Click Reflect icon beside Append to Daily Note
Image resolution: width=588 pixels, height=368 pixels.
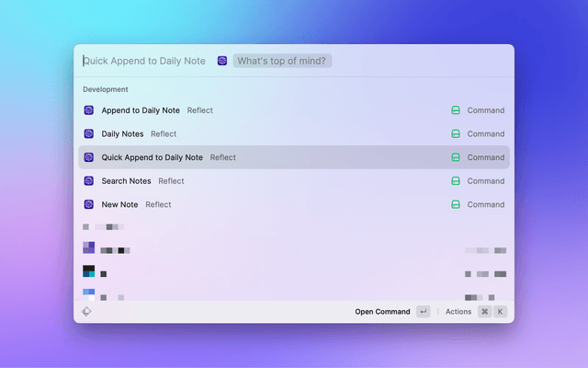coord(89,110)
